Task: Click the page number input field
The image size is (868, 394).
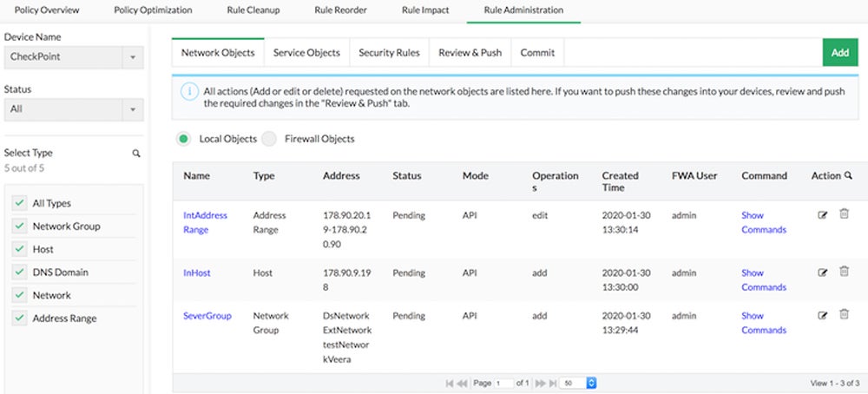Action: [503, 383]
